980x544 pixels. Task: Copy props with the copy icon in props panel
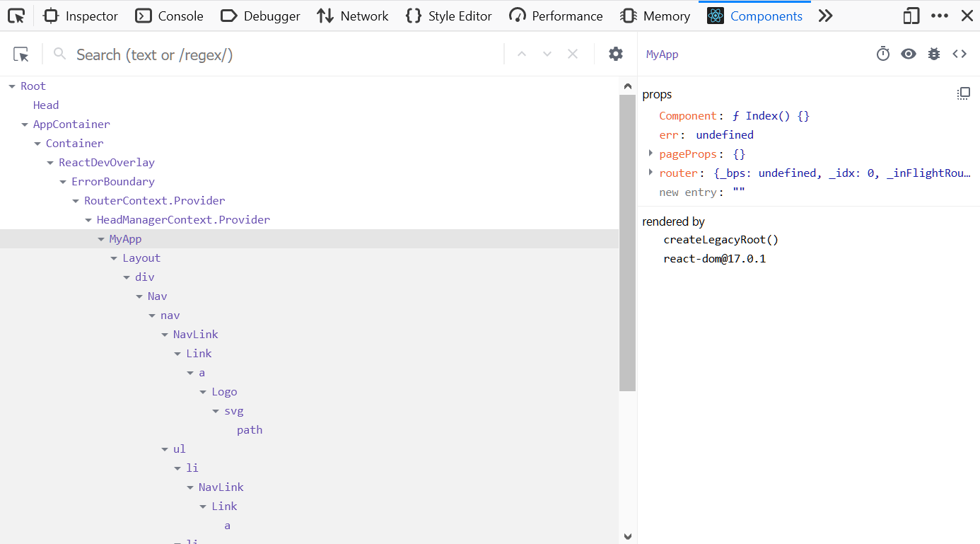pos(964,93)
